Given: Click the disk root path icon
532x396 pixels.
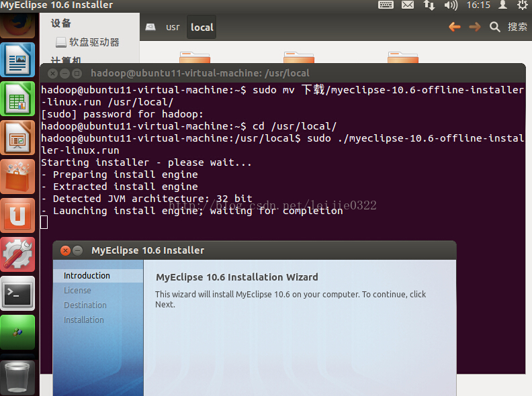Looking at the screenshot, I should pyautogui.click(x=150, y=27).
